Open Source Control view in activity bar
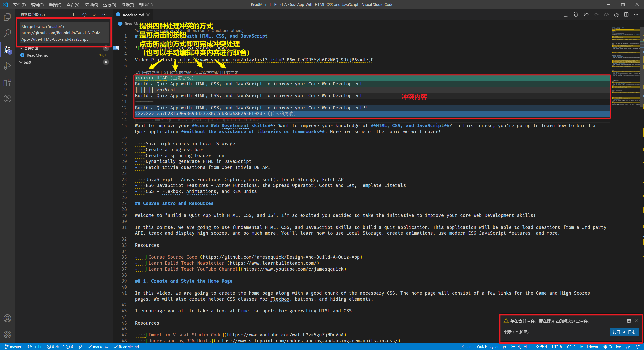644x350 pixels. coord(7,50)
